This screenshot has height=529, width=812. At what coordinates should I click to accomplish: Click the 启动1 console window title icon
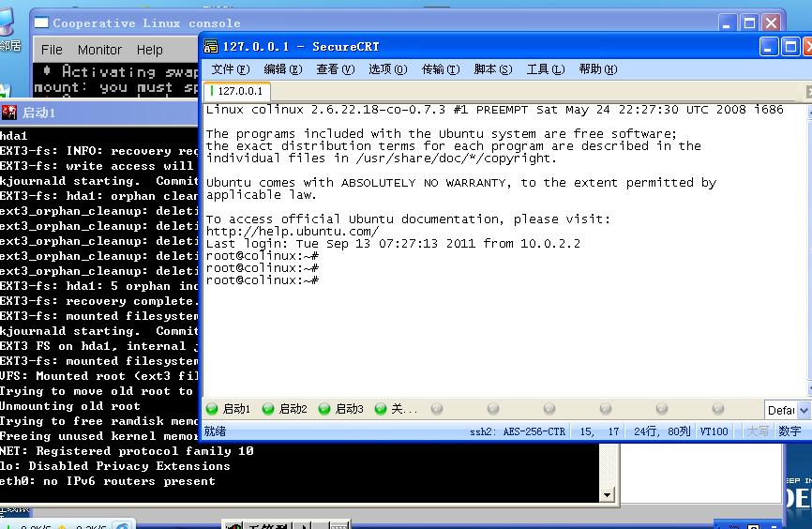point(9,113)
